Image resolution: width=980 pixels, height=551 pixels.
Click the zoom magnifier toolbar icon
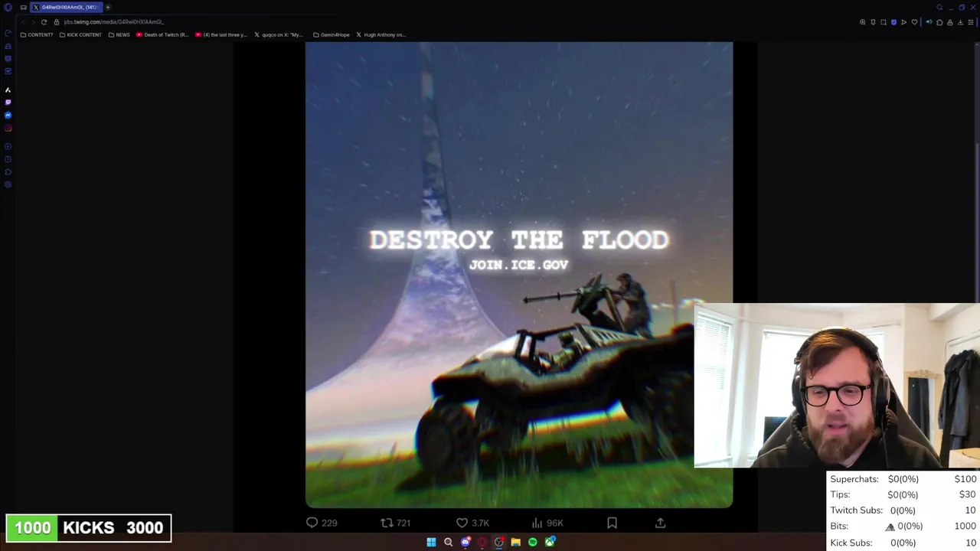(x=862, y=22)
